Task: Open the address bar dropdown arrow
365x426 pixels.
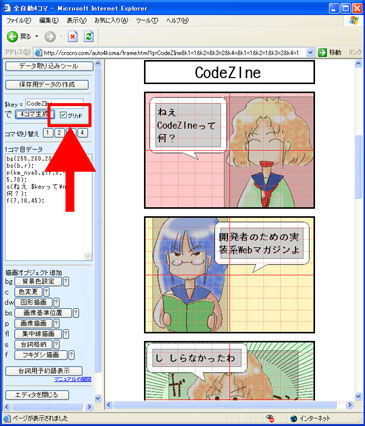Action: click(310, 52)
